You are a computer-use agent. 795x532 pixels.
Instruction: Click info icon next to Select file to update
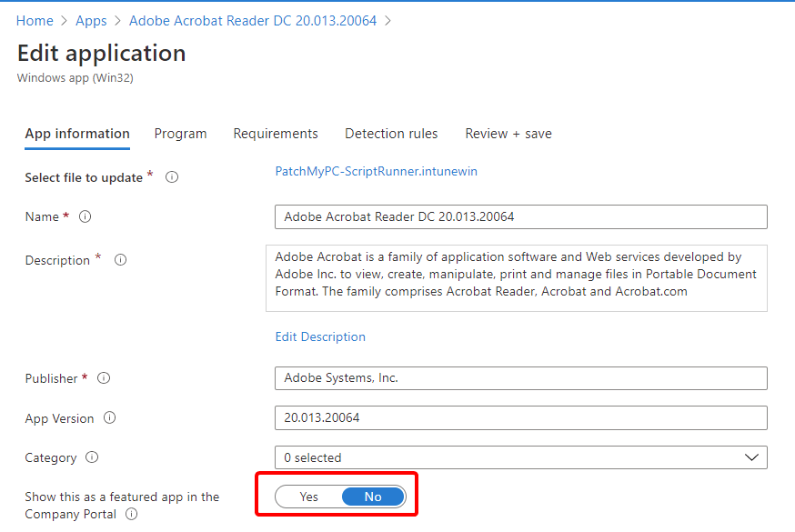coord(172,176)
